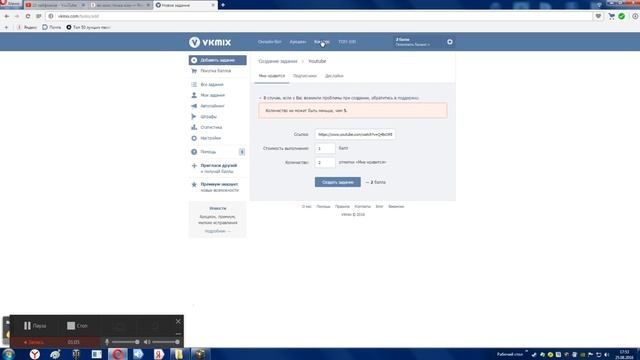Open a new browser tab with plus
The height and width of the screenshot is (360, 640).
pos(223,5)
